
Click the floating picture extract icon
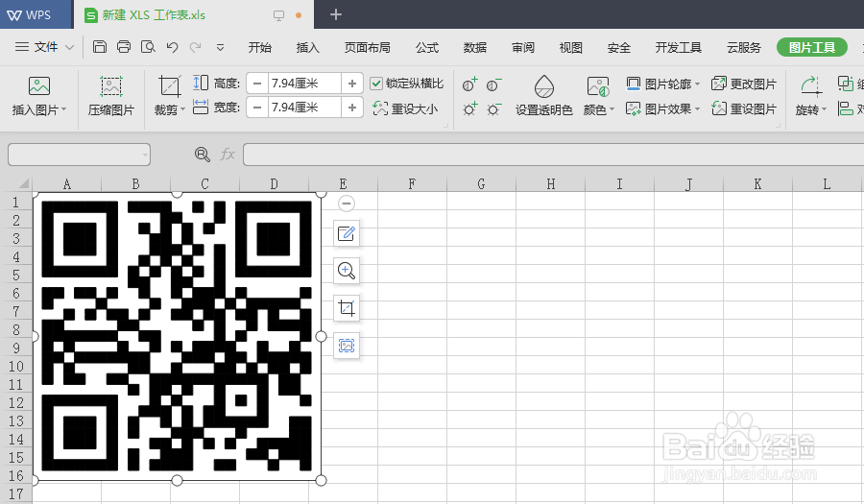346,346
